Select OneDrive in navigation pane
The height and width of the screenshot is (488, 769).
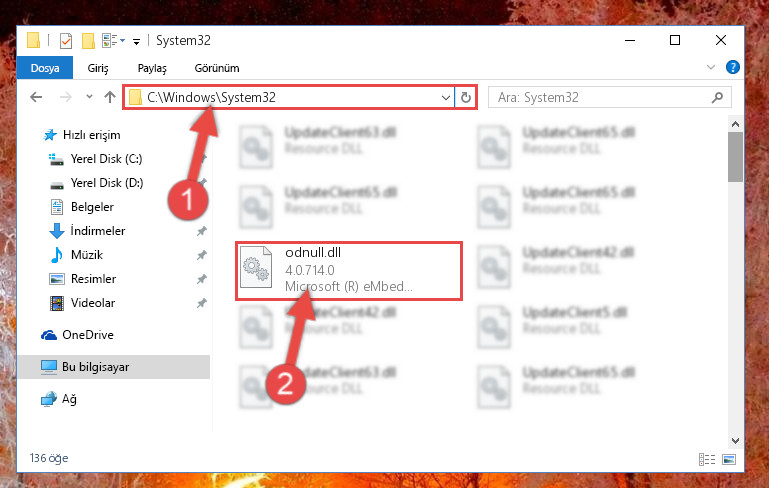tap(88, 335)
